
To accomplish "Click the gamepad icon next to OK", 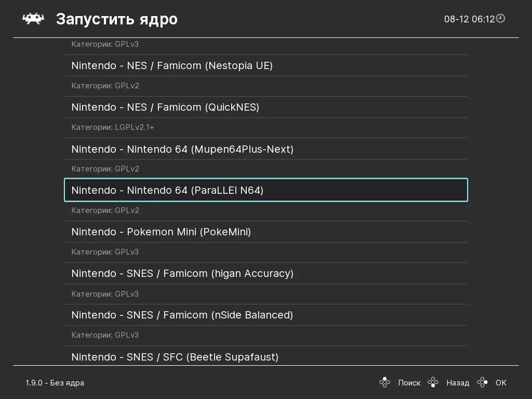I will pyautogui.click(x=482, y=383).
